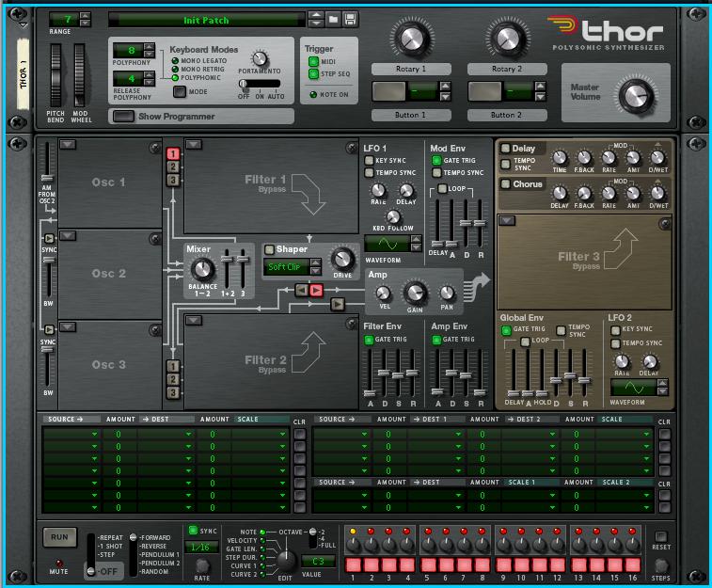Image resolution: width=712 pixels, height=588 pixels.
Task: Select Polyphonic keyboard mode
Action: [x=175, y=78]
